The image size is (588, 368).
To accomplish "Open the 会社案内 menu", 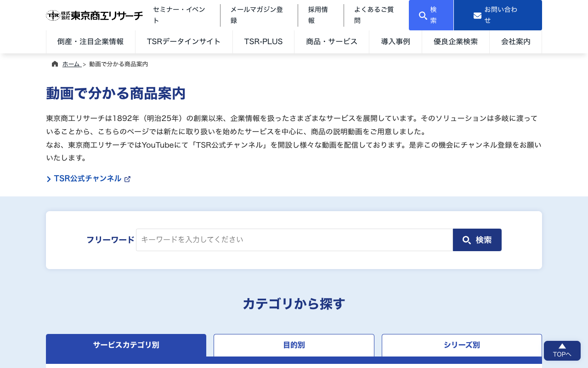I will tap(516, 42).
